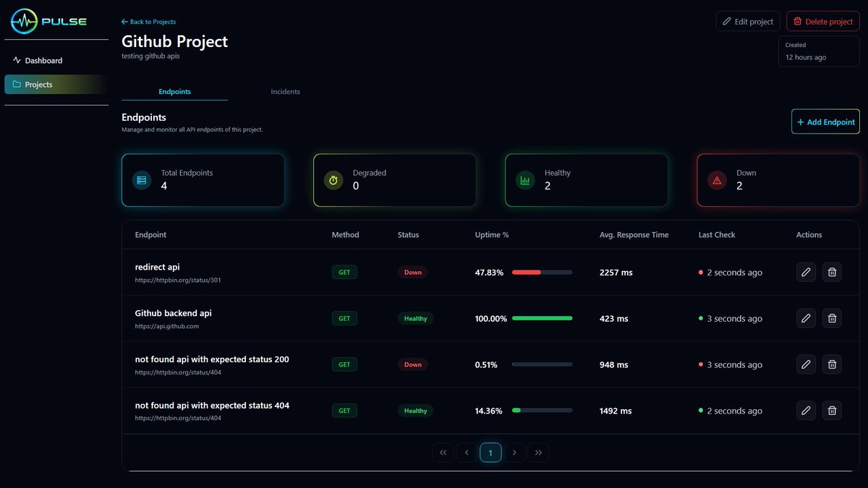Click the redirect api uptime bar

click(x=542, y=273)
